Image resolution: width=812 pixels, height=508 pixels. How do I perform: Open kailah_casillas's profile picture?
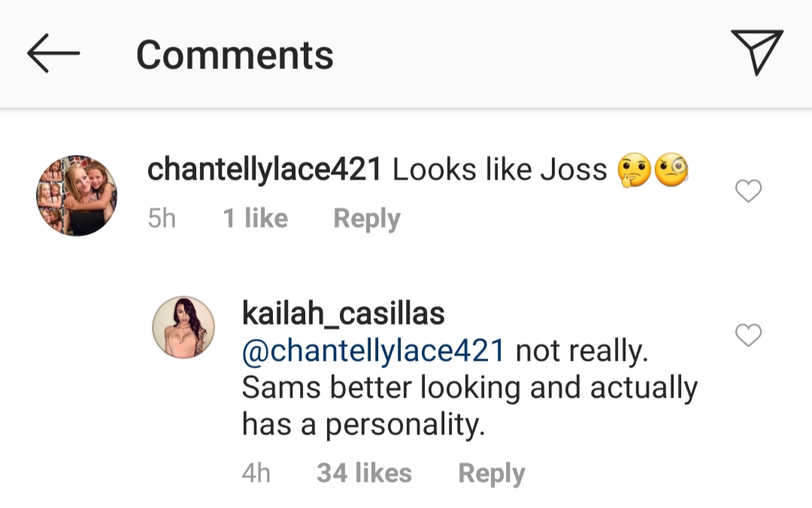tap(183, 327)
